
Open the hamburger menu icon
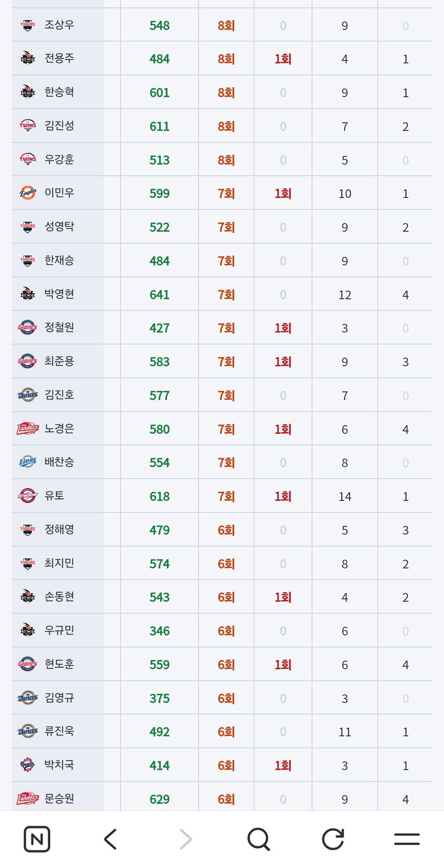407,839
